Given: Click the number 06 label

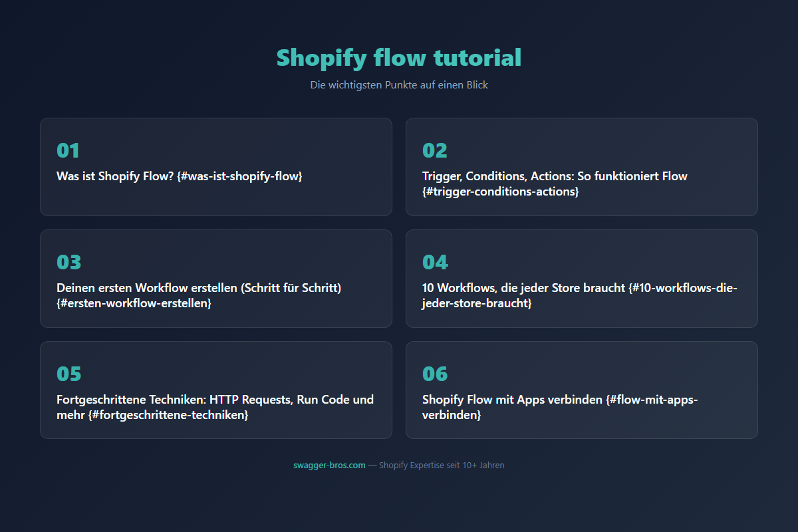Looking at the screenshot, I should click(435, 374).
